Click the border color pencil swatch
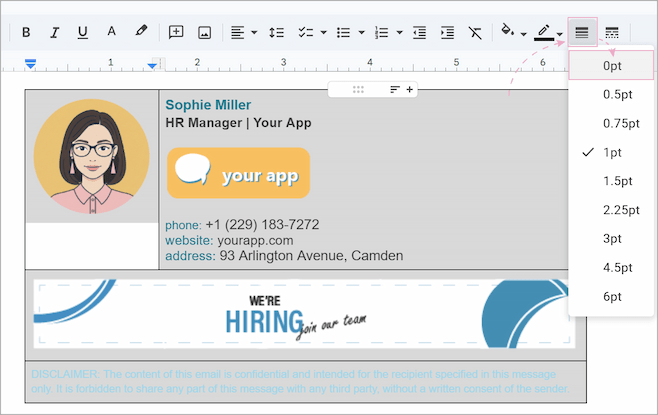Image resolution: width=658 pixels, height=415 pixels. tap(543, 32)
